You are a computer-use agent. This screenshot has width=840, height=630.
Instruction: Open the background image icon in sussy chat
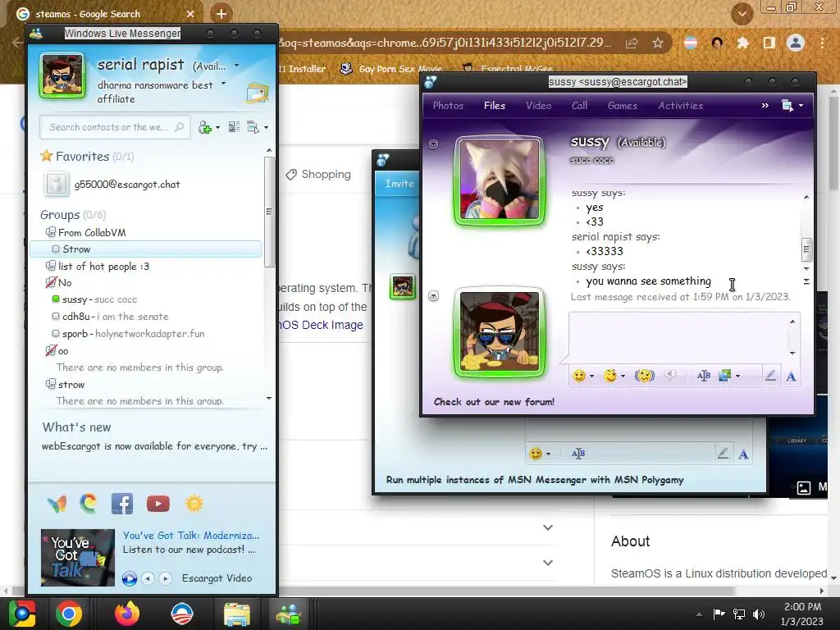(x=725, y=376)
